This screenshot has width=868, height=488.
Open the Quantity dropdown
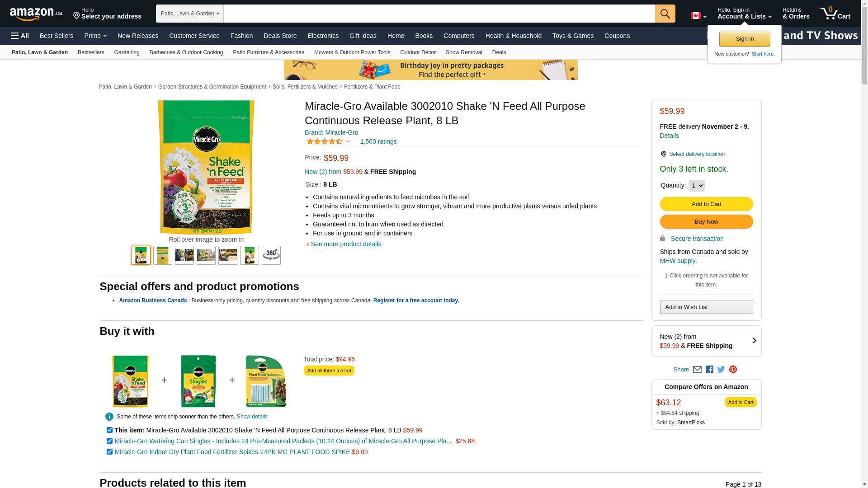tap(696, 186)
